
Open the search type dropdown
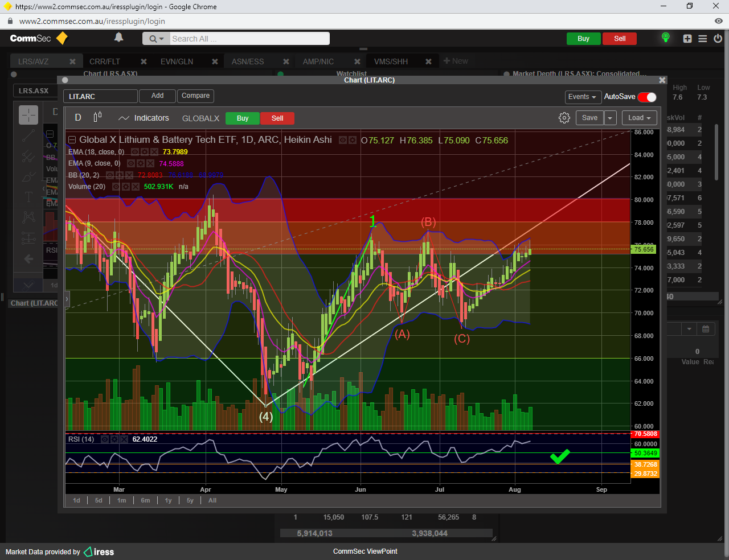[x=156, y=39]
